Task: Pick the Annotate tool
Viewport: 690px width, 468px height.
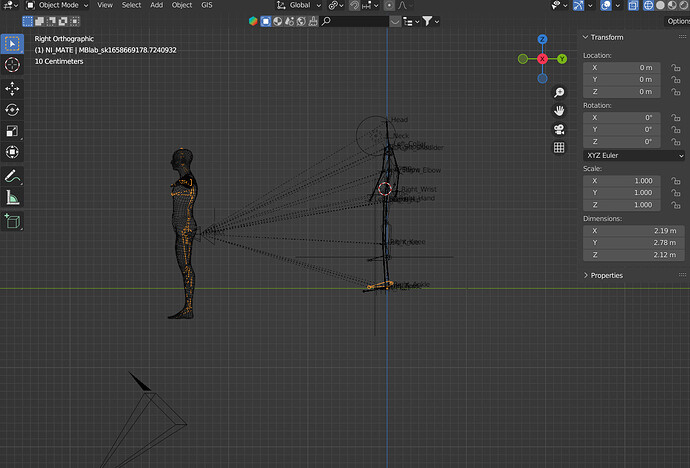Action: pos(12,177)
